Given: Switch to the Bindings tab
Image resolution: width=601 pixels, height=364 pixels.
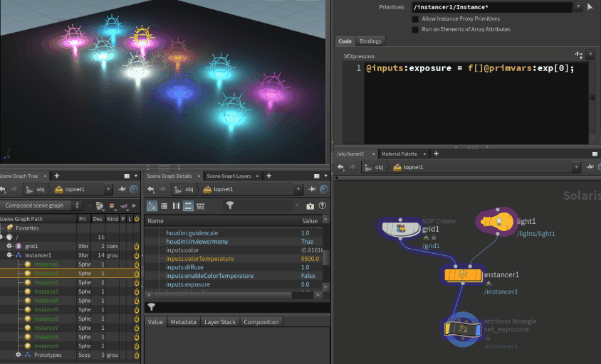Looking at the screenshot, I should coord(370,41).
